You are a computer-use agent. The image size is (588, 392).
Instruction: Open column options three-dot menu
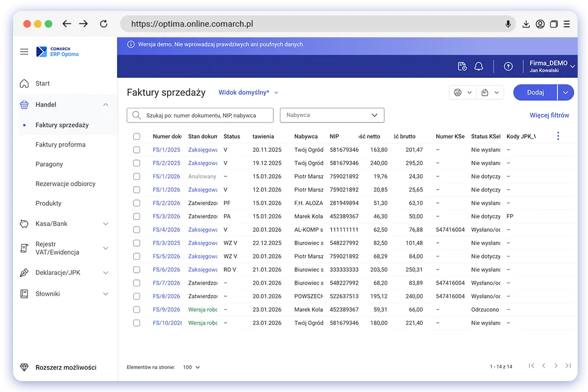(x=558, y=136)
